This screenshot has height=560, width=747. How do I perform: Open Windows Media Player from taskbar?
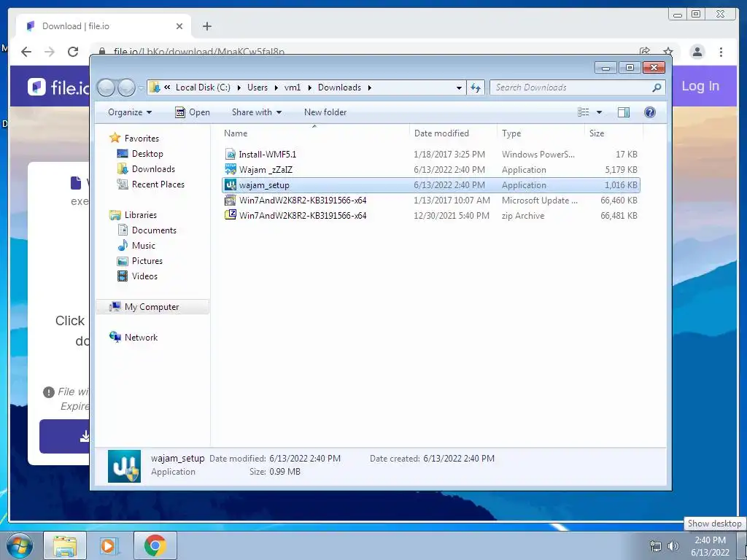[x=109, y=545]
